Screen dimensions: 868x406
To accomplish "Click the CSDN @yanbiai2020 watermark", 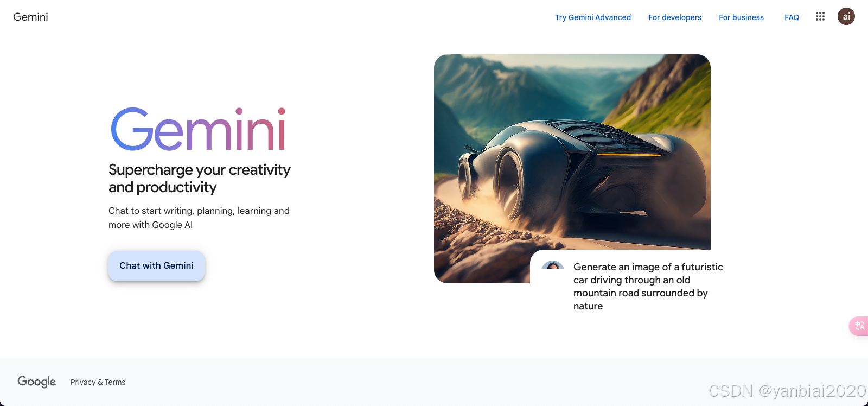I will [787, 391].
